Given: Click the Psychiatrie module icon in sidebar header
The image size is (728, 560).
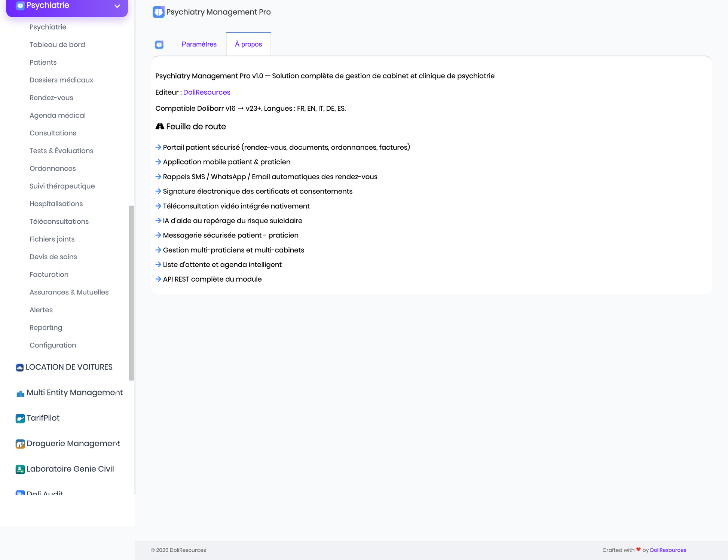Looking at the screenshot, I should (x=20, y=6).
